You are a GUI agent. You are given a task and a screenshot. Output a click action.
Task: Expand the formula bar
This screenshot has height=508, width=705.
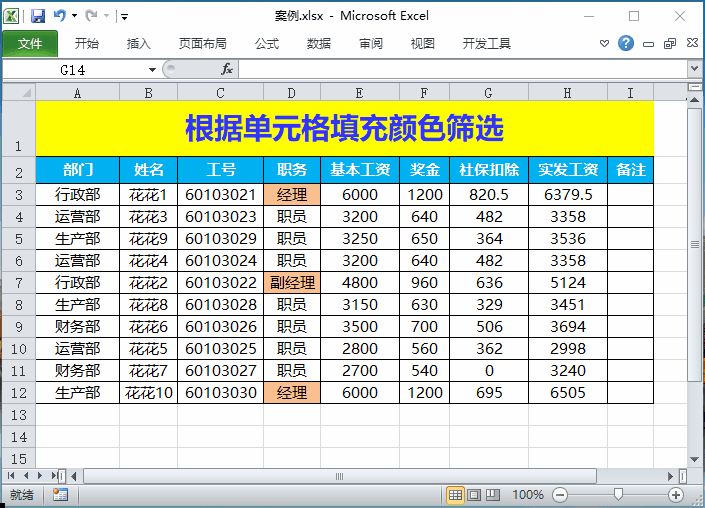694,69
